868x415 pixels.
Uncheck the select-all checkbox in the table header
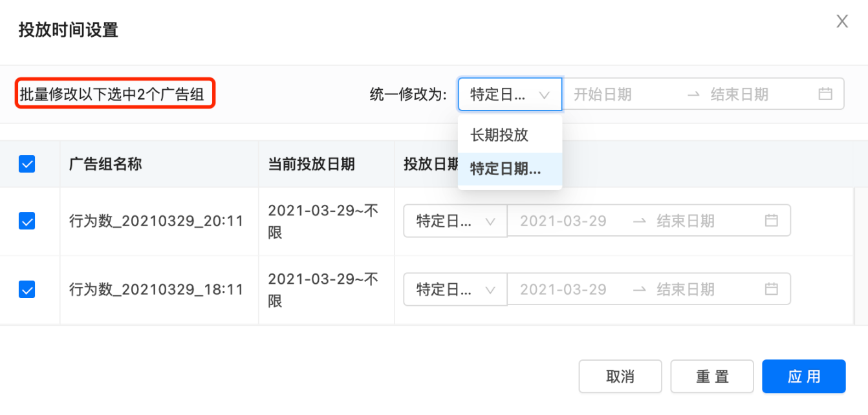27,164
